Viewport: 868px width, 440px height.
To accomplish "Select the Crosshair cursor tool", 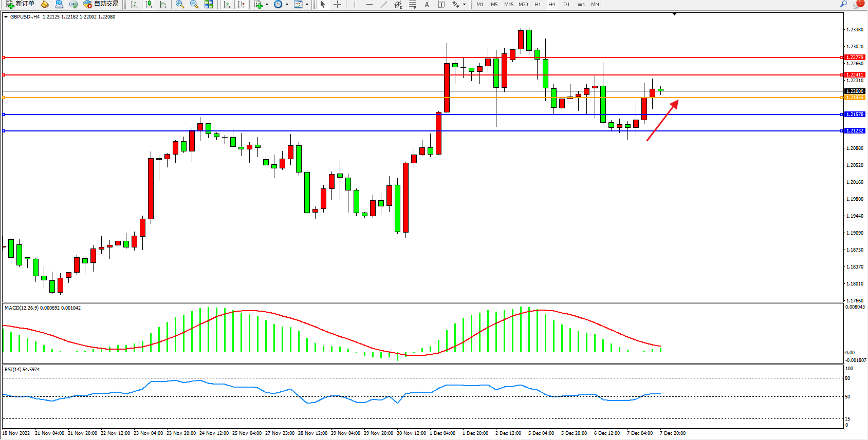I will pyautogui.click(x=337, y=4).
